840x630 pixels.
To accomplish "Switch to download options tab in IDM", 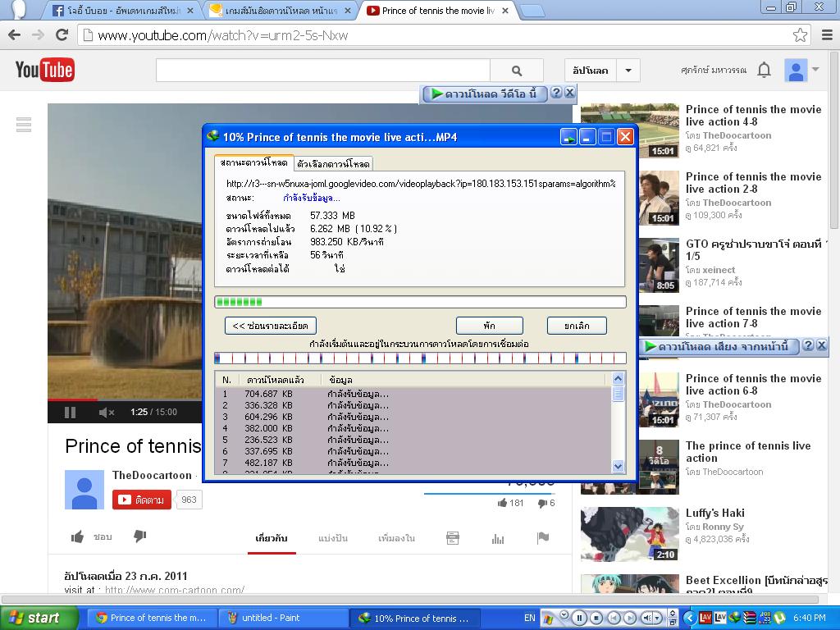I will 333,163.
